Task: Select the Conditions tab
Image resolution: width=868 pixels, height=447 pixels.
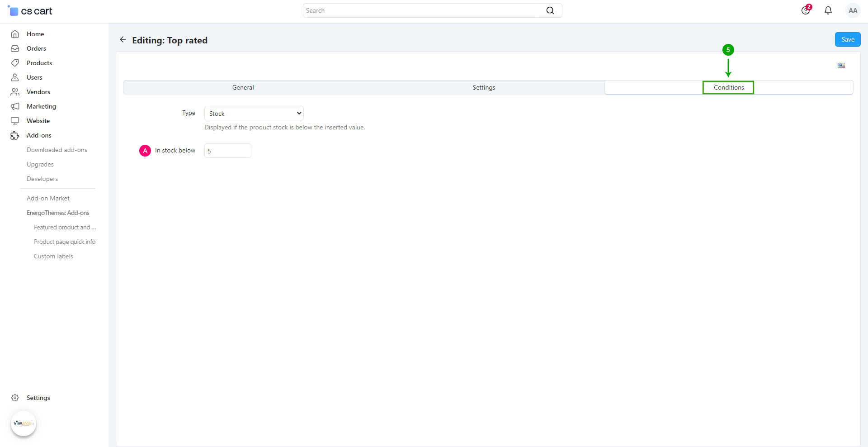Action: pos(729,87)
